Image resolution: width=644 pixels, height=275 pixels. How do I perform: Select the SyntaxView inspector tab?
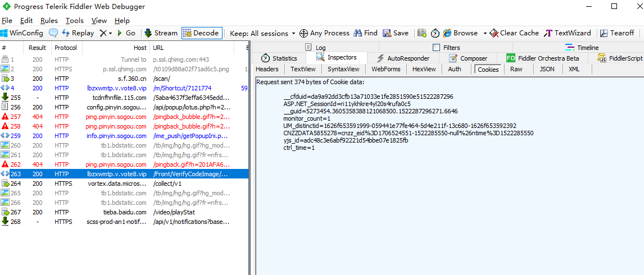[343, 69]
